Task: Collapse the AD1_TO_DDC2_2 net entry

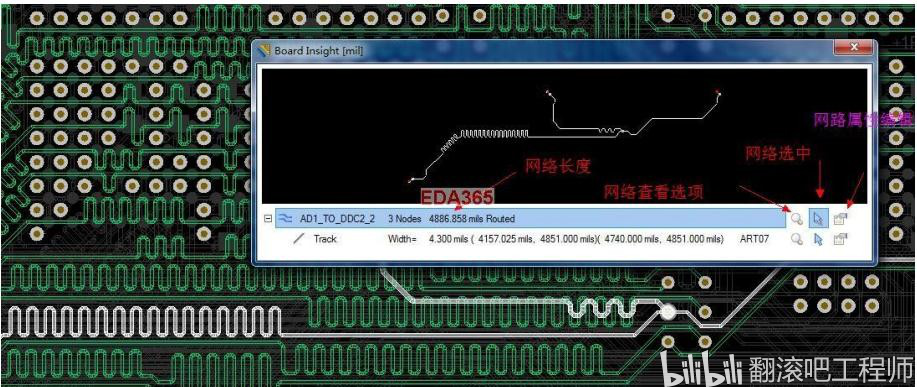Action: pyautogui.click(x=268, y=219)
